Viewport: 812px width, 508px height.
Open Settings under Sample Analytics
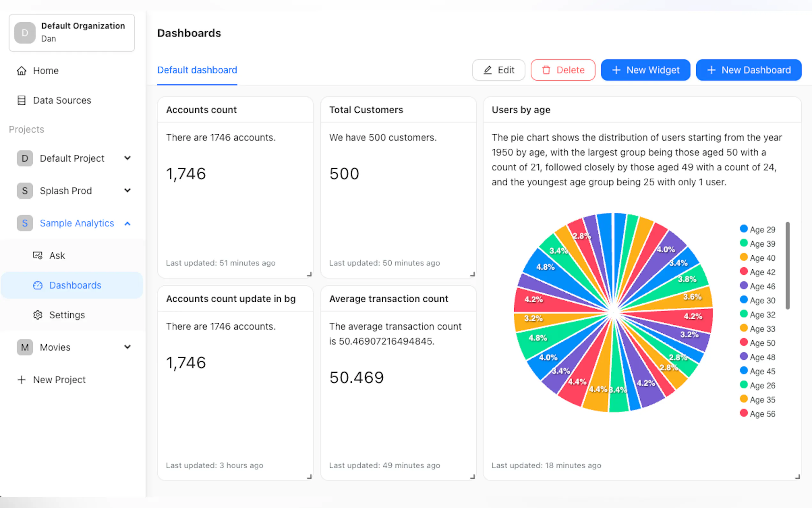pyautogui.click(x=67, y=315)
